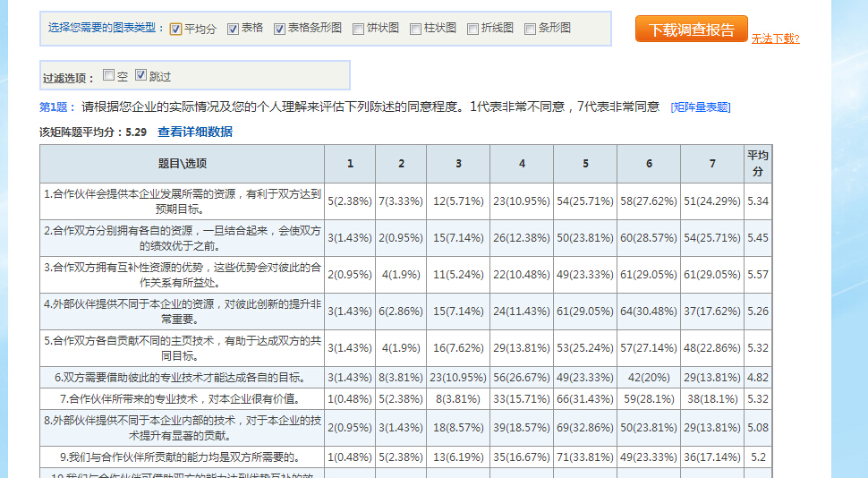Click the 平均分 column header
Image resolution: width=868 pixels, height=478 pixels.
click(757, 164)
